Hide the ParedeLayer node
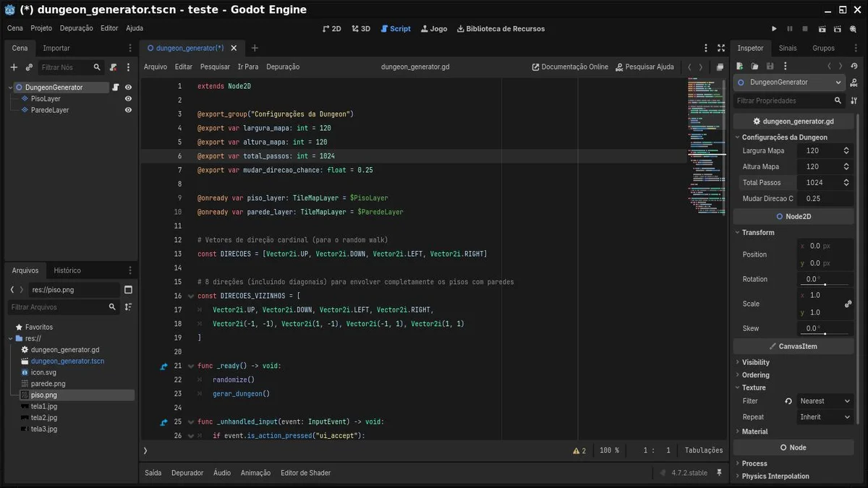868x488 pixels. [128, 111]
